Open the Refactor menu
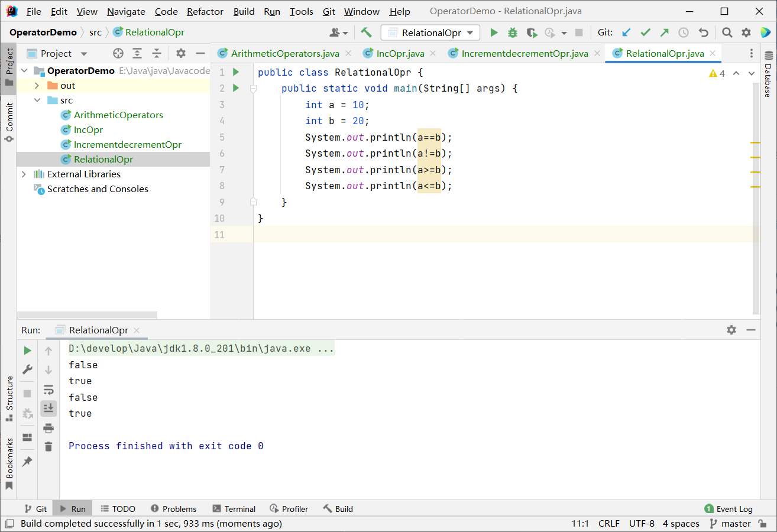777x532 pixels. click(x=205, y=11)
